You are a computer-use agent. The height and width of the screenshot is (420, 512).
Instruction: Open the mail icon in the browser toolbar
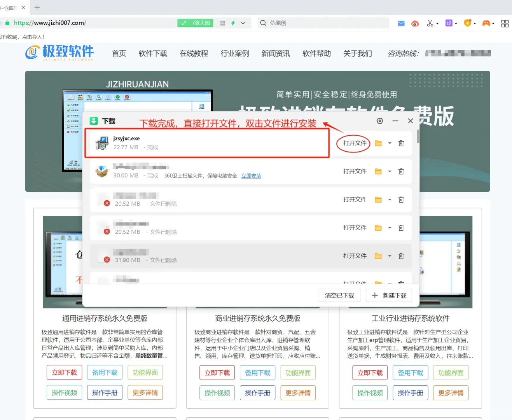point(401,23)
